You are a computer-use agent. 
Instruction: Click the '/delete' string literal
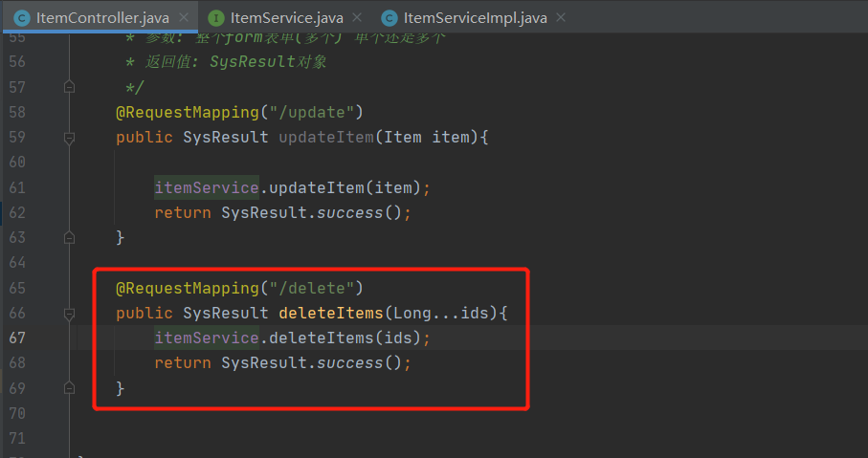click(x=312, y=288)
